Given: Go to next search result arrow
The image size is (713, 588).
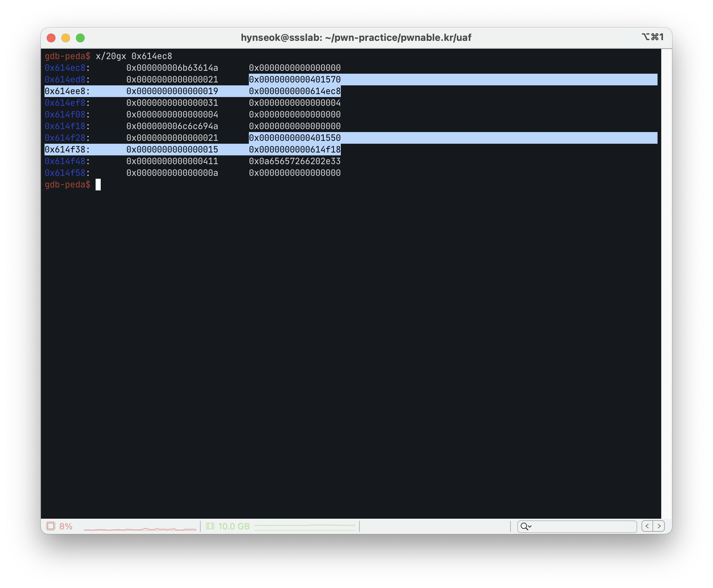Looking at the screenshot, I should [659, 526].
